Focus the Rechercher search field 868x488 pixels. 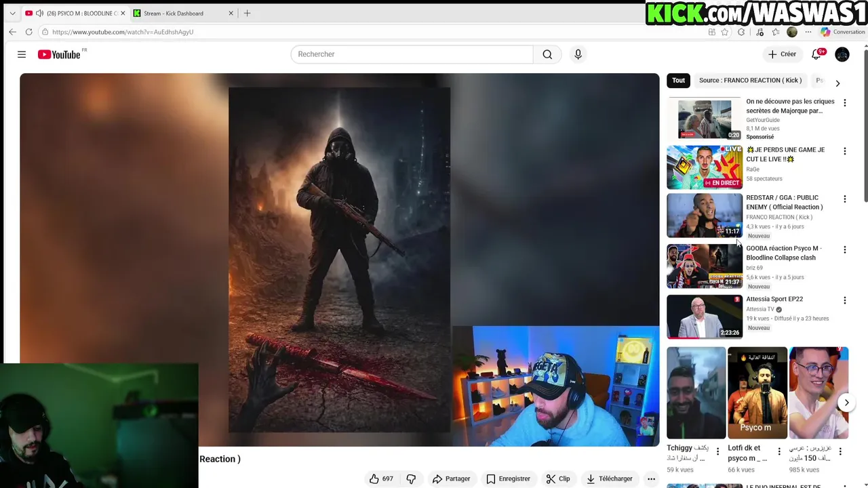pos(412,54)
